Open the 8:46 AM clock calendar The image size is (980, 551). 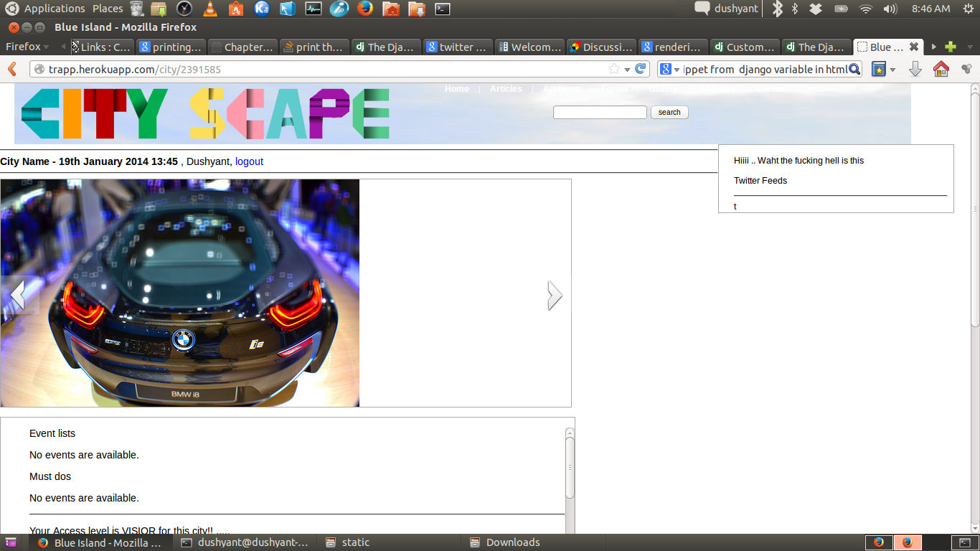coord(930,9)
